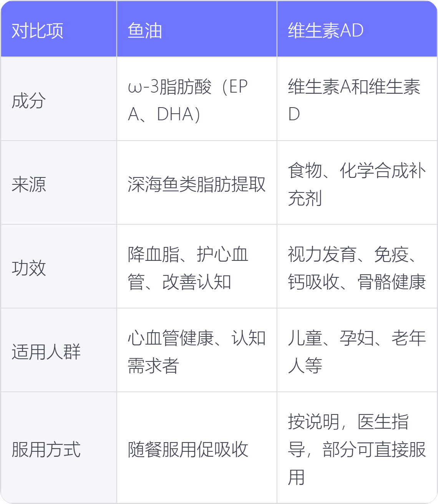The height and width of the screenshot is (504, 438).
Task: Select the 来源 row label
Action: (58, 183)
